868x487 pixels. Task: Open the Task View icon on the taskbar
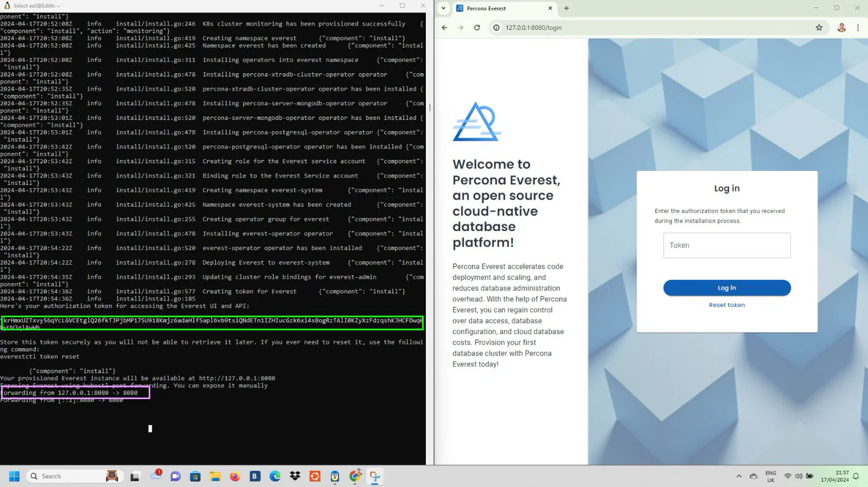(135, 476)
